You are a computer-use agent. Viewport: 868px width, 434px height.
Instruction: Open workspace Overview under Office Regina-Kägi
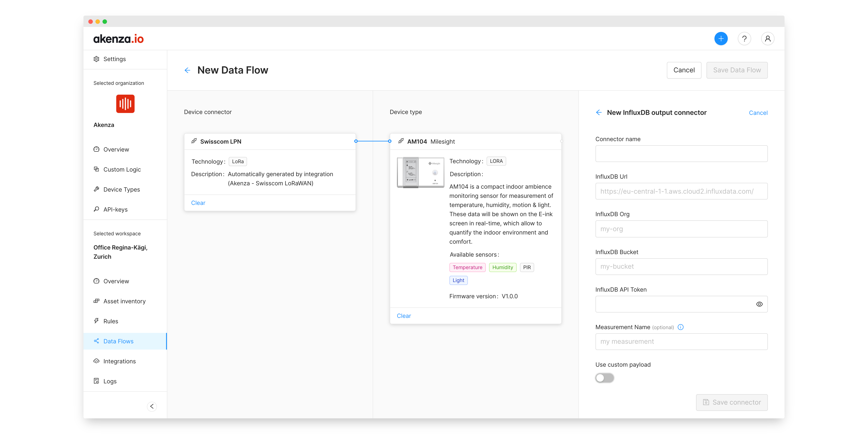[125, 281]
